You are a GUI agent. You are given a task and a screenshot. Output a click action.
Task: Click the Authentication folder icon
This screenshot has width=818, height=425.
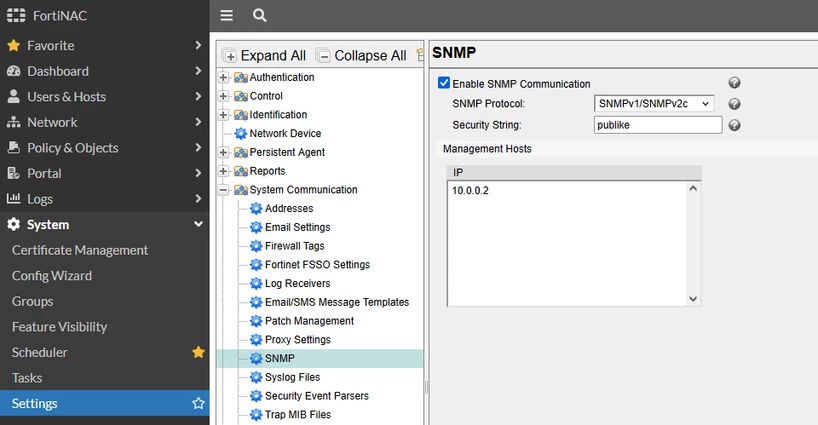pos(240,77)
